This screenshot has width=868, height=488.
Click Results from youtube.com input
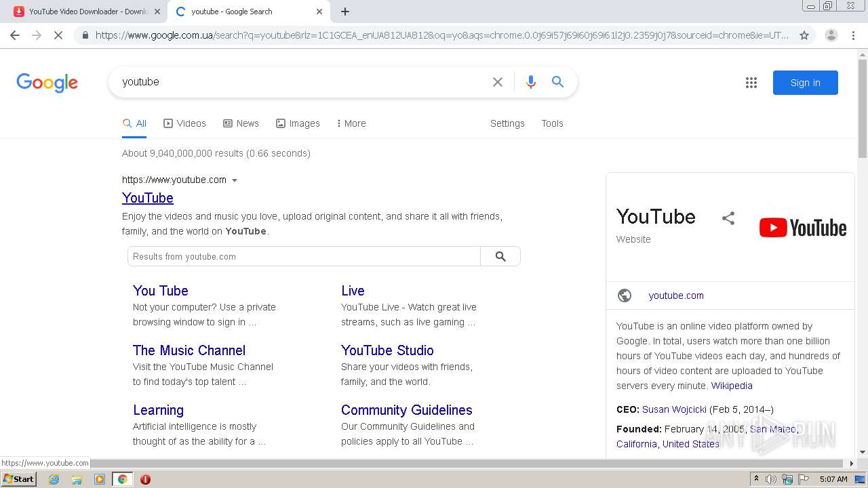pyautogui.click(x=304, y=256)
